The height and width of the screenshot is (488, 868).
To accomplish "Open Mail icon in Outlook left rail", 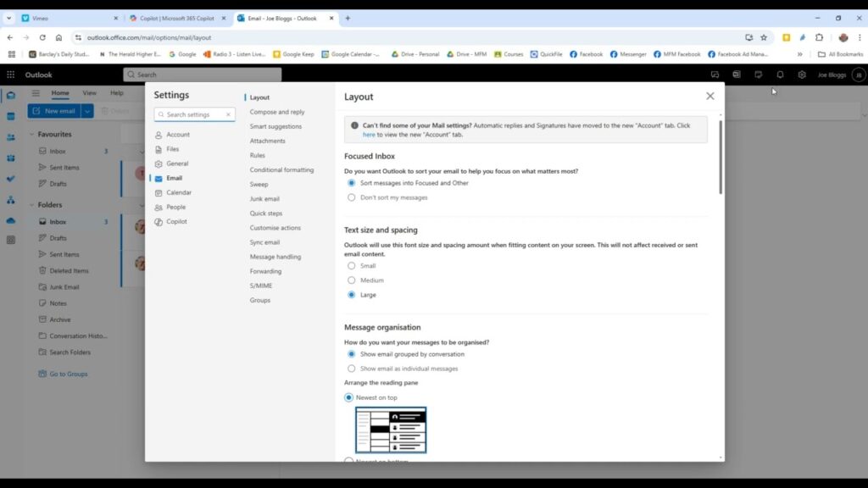I will coord(10,96).
